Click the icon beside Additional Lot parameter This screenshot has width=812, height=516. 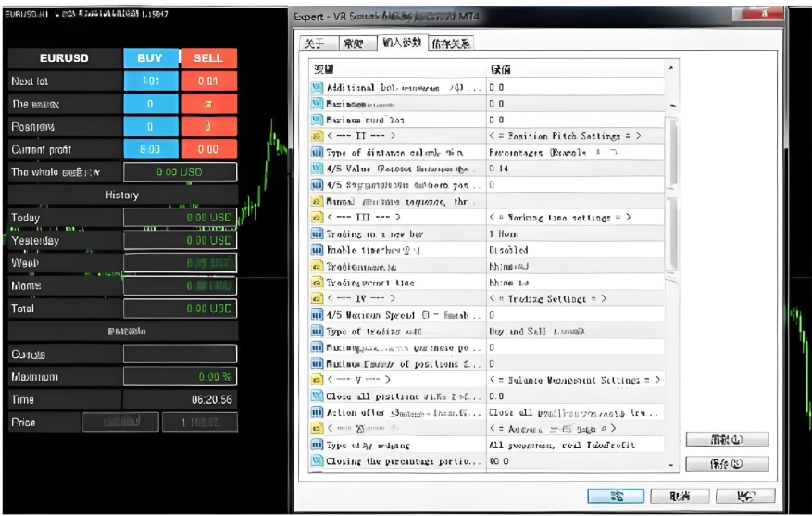(317, 87)
